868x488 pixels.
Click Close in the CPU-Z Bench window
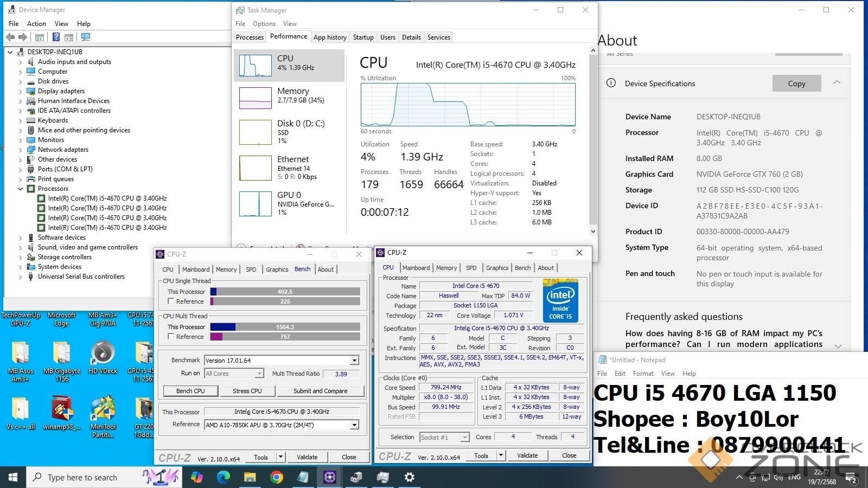349,457
